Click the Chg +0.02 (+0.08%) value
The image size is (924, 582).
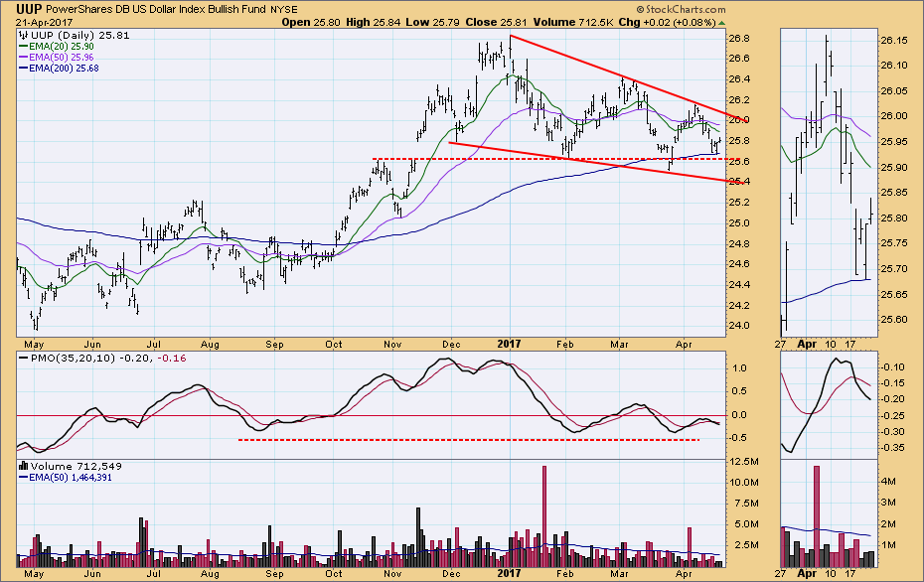tap(667, 23)
